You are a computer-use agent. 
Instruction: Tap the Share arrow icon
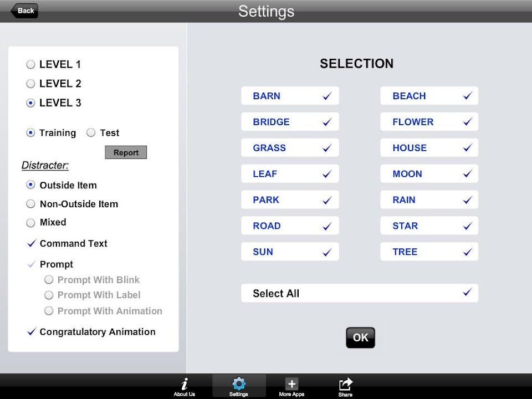[345, 383]
